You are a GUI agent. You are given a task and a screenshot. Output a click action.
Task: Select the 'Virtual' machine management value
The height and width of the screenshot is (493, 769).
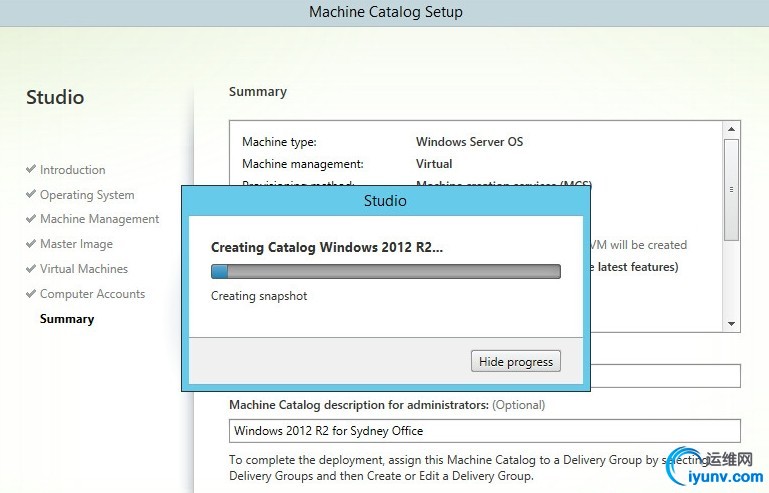pyautogui.click(x=434, y=164)
